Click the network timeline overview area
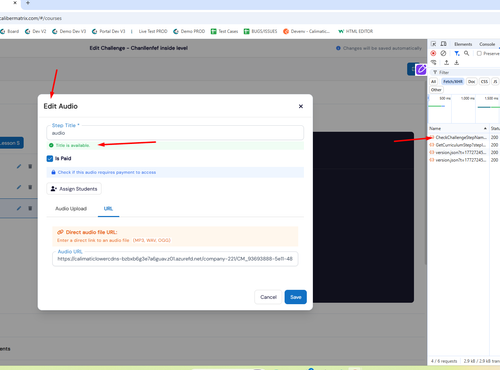Screen dimensions: 500x370 tap(464, 109)
